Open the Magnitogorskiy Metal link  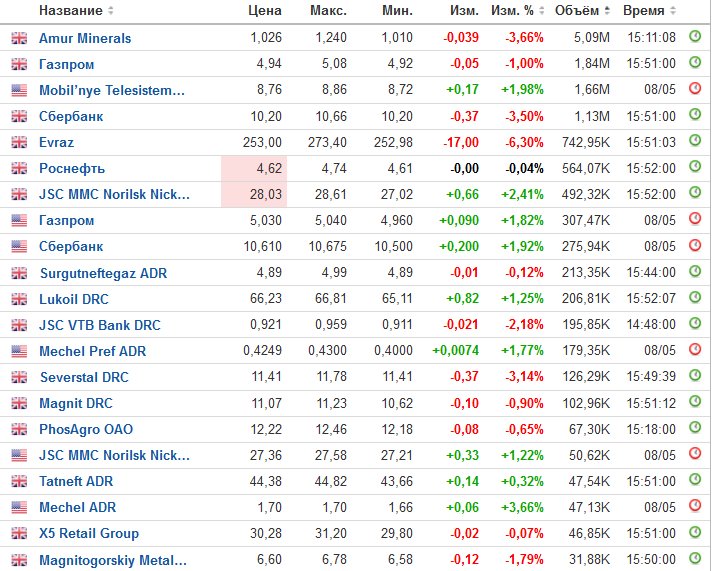click(x=113, y=560)
